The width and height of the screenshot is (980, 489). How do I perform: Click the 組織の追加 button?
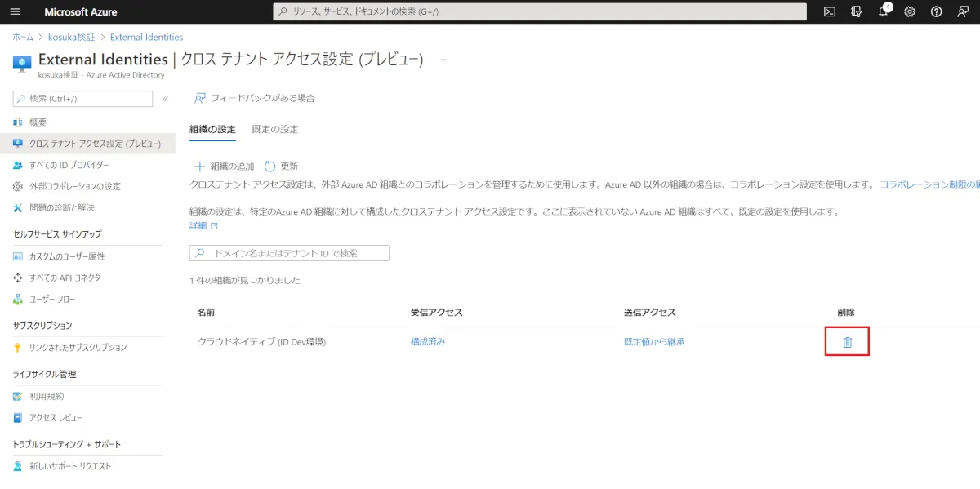(224, 166)
